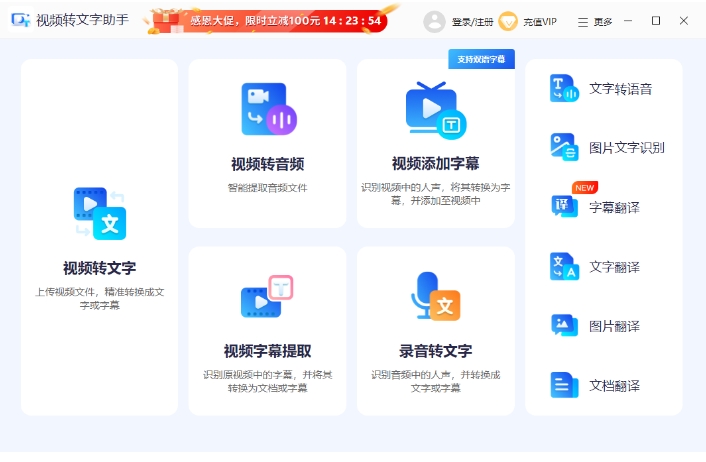Click the VIP diamond icon
Viewport: 706px width, 462px height.
pos(508,22)
